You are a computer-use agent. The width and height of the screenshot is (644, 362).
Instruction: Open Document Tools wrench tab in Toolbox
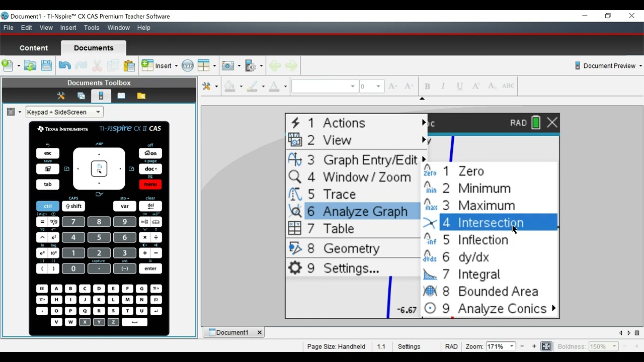pyautogui.click(x=61, y=96)
